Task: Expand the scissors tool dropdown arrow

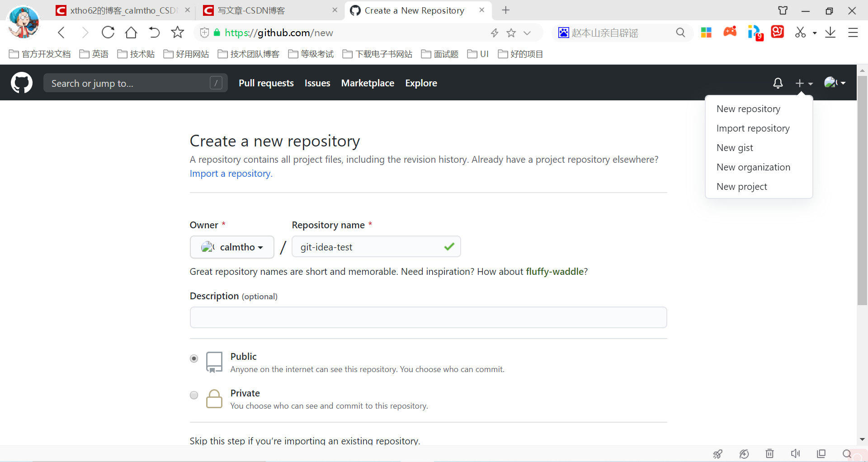Action: (815, 33)
